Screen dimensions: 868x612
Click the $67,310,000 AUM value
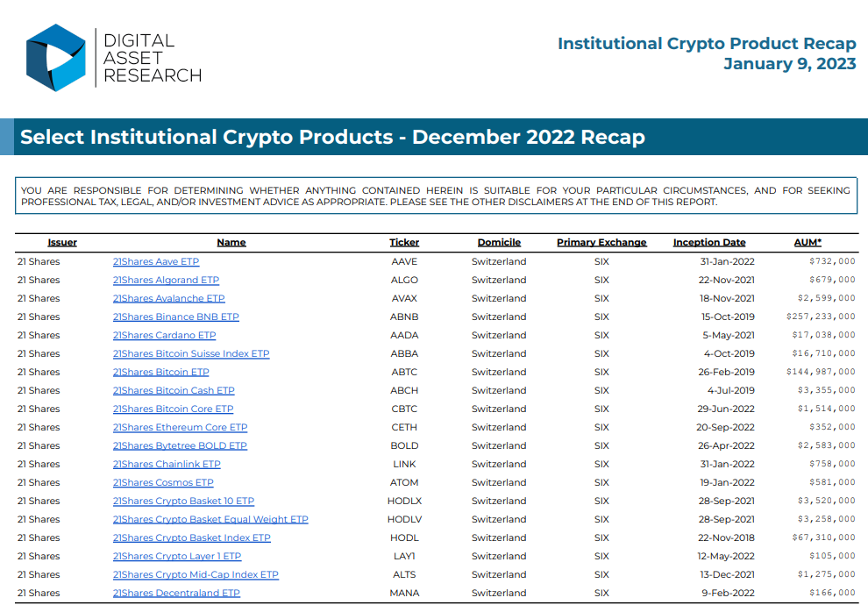pos(823,537)
